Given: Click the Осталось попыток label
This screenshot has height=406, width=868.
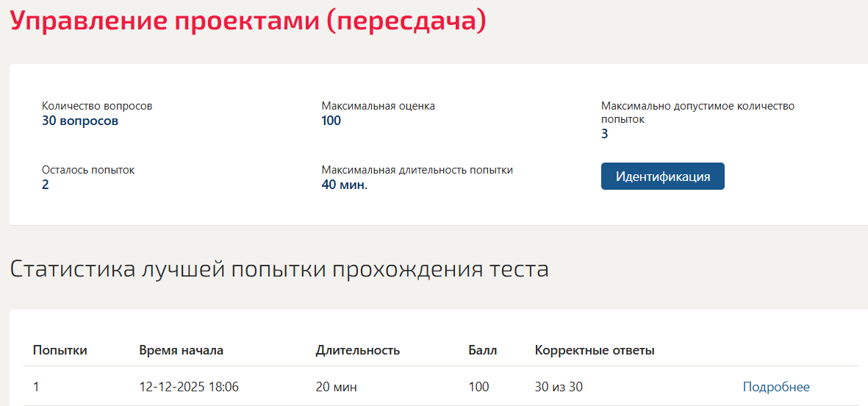Looking at the screenshot, I should [88, 170].
